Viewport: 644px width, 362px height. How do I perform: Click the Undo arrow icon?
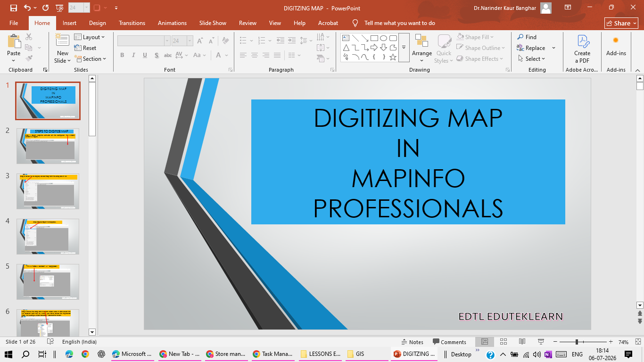point(27,8)
